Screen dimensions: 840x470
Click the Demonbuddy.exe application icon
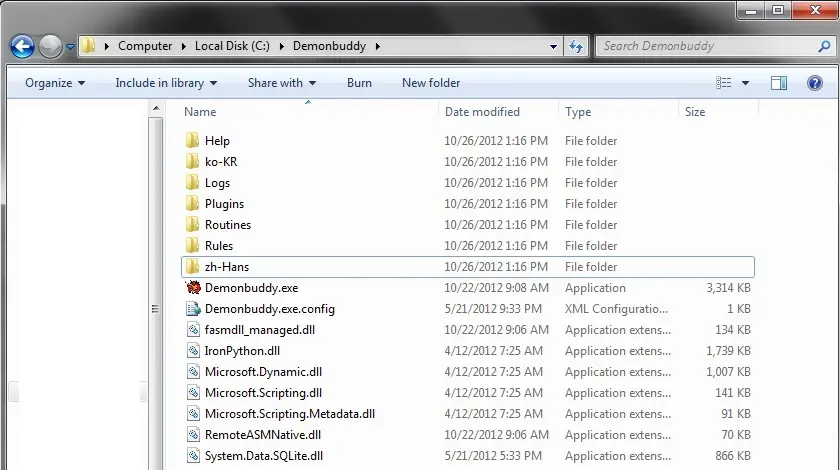(x=193, y=287)
